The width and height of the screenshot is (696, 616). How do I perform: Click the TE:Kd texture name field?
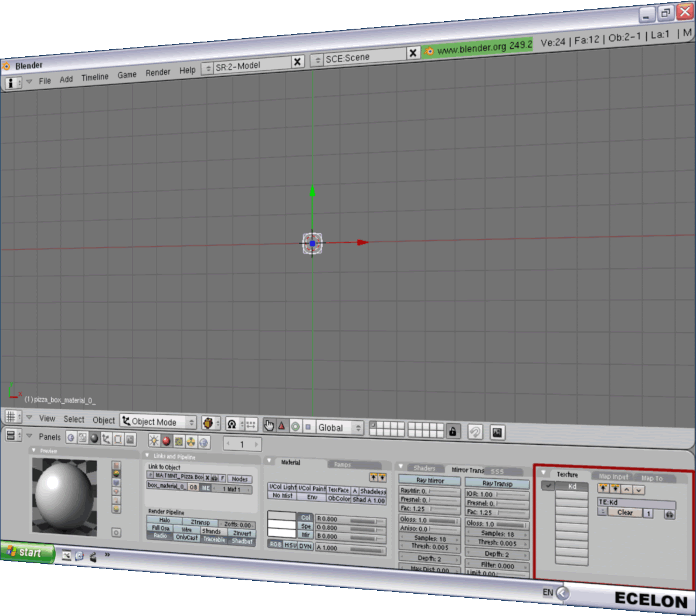click(637, 503)
